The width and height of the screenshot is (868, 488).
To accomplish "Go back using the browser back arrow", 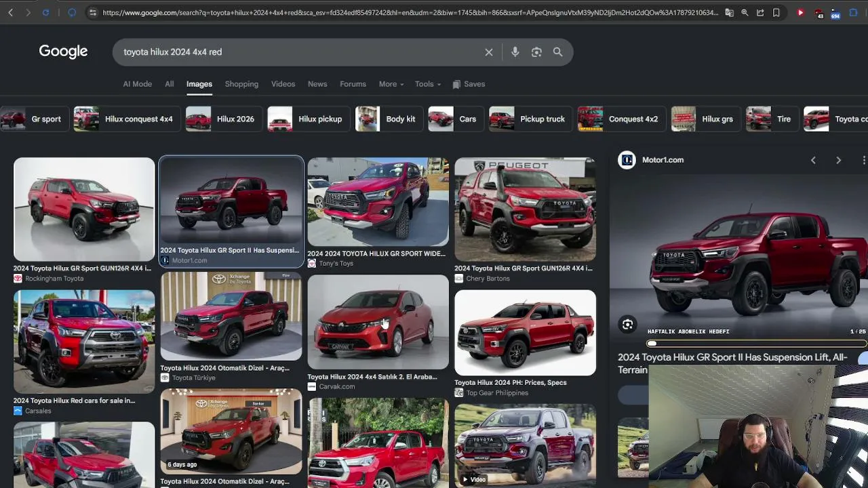I will 11,12.
